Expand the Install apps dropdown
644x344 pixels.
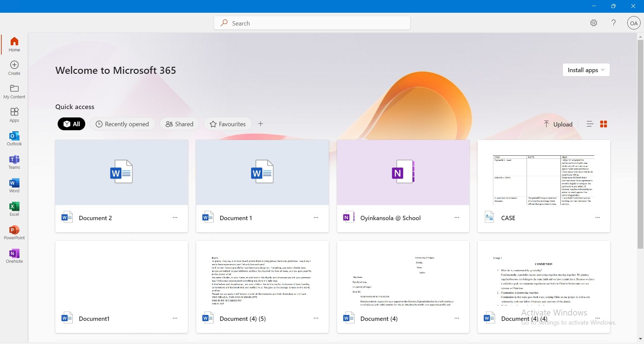click(x=586, y=70)
